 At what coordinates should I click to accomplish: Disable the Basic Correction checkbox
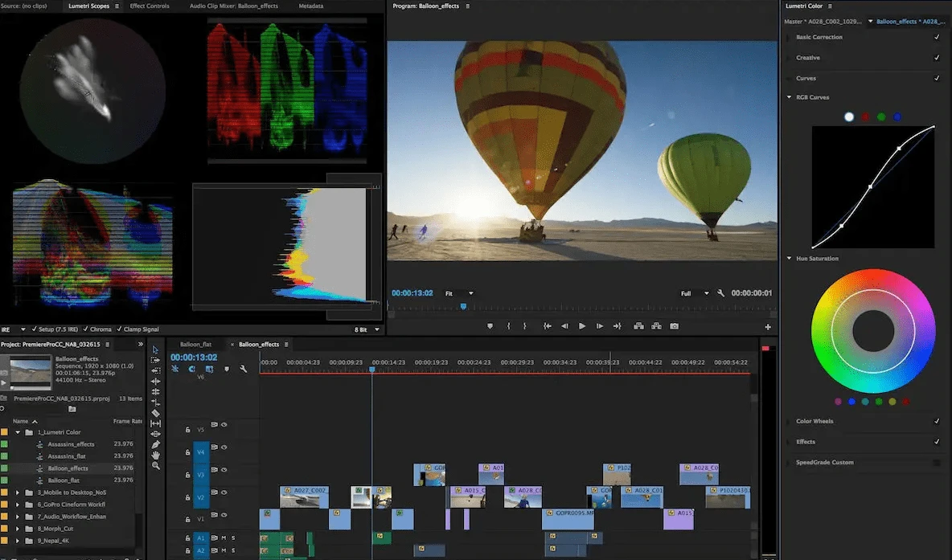pos(937,37)
